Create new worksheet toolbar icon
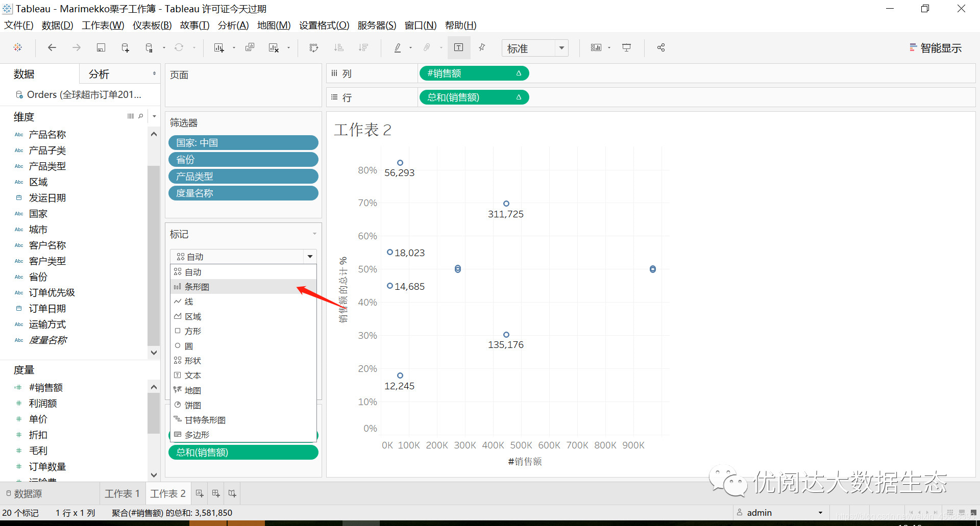The height and width of the screenshot is (526, 980). tap(219, 47)
